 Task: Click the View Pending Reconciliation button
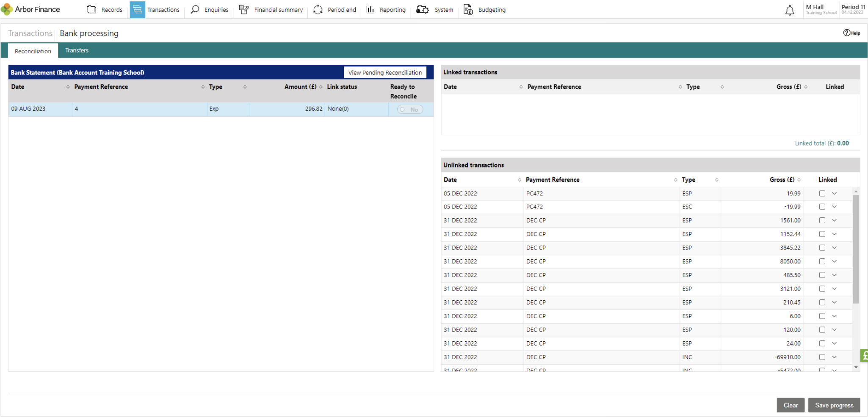(x=384, y=72)
